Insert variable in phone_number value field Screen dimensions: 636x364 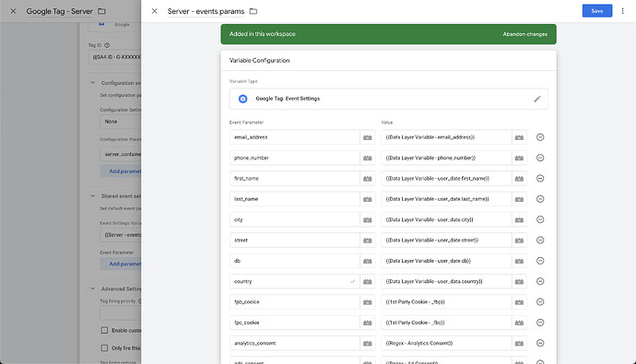tap(519, 159)
